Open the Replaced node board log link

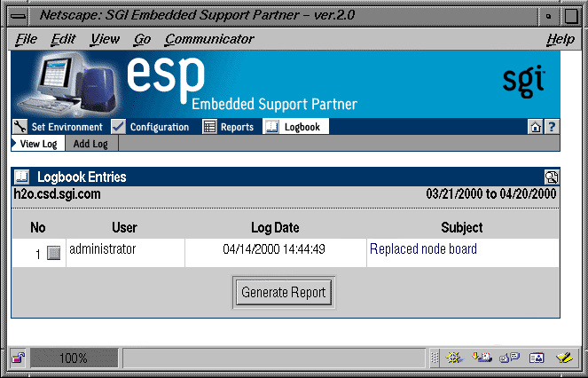coord(423,248)
